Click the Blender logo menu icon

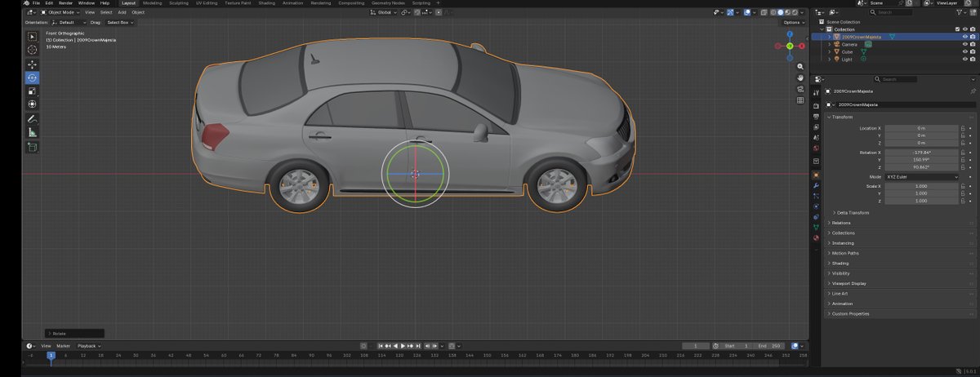28,3
